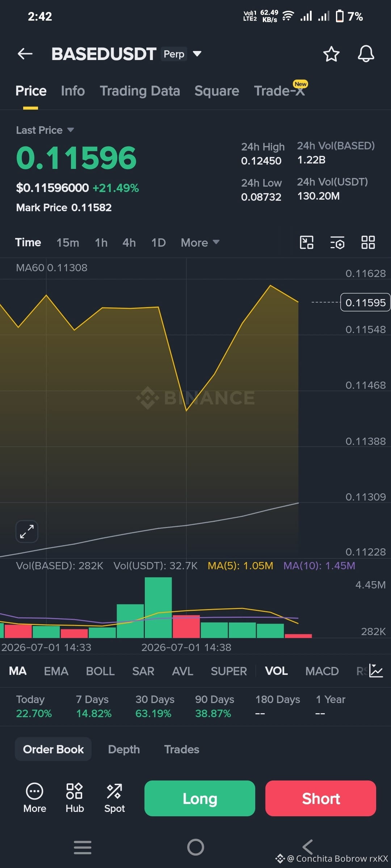Switch to Spot trading icon
The width and height of the screenshot is (391, 868).
pyautogui.click(x=114, y=791)
